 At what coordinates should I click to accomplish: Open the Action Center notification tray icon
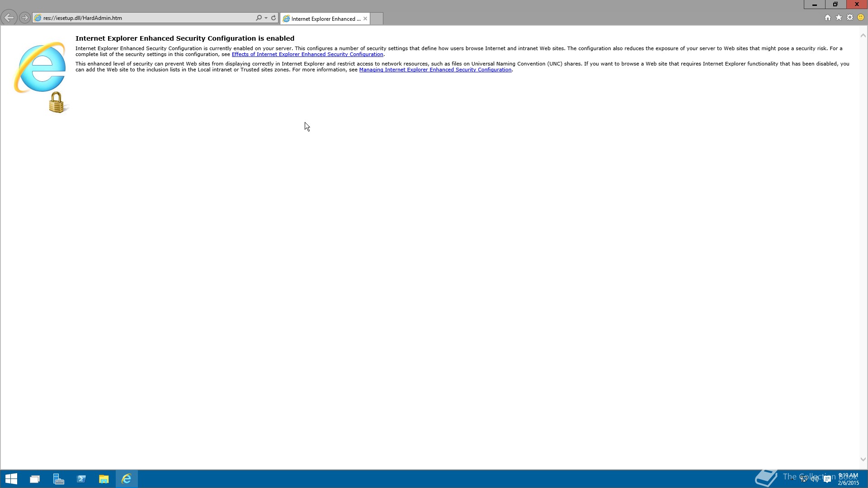click(827, 479)
